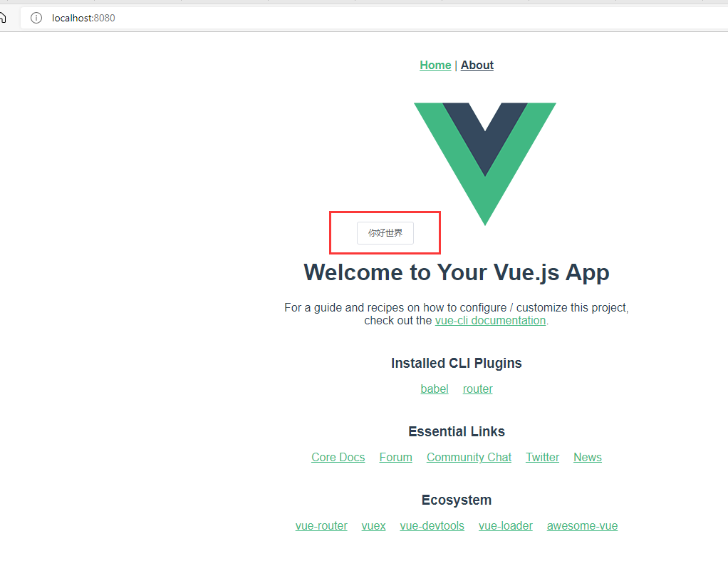The width and height of the screenshot is (728, 576).
Task: Open the vue-router ecosystem link
Action: 321,525
